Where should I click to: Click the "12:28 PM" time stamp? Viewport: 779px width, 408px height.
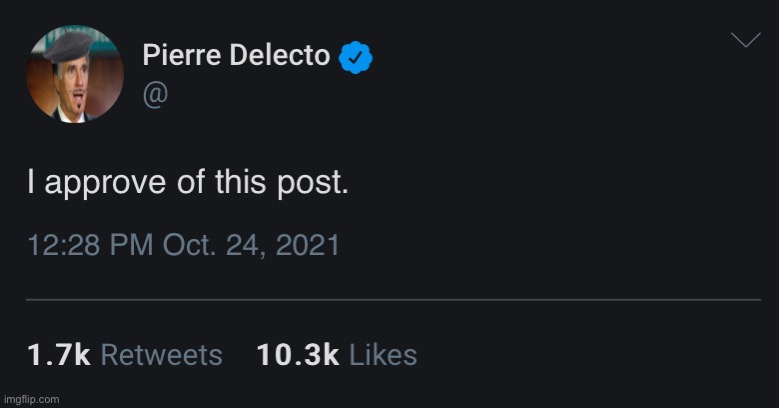(87, 244)
